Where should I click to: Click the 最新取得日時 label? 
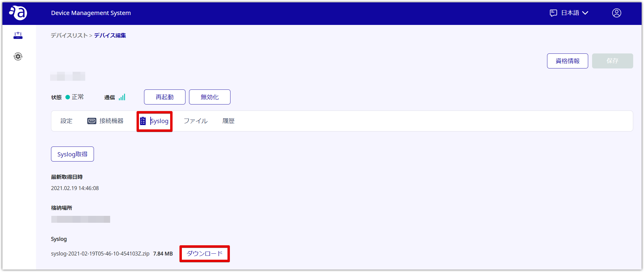pos(67,177)
